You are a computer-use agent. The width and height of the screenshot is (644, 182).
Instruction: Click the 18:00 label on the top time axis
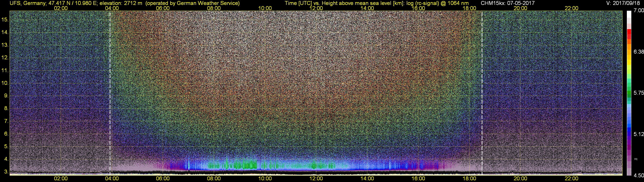[469, 8]
